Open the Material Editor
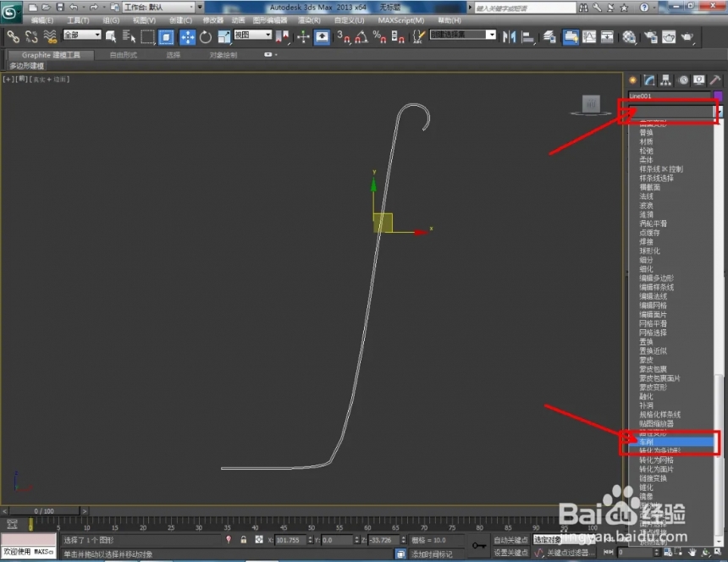728x562 pixels. pos(629,36)
